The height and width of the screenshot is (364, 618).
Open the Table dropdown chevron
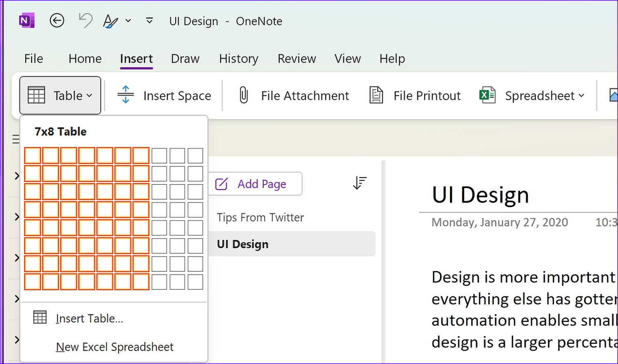(x=90, y=96)
